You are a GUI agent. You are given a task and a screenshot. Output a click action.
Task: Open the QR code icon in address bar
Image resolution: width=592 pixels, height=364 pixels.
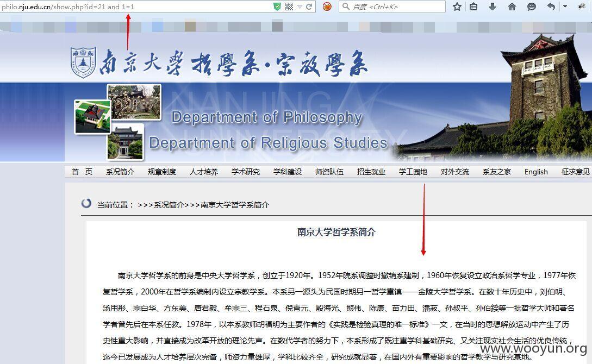(x=289, y=7)
